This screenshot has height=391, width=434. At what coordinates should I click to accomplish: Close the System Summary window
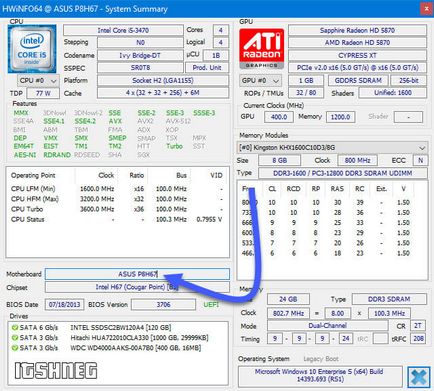tap(426, 9)
